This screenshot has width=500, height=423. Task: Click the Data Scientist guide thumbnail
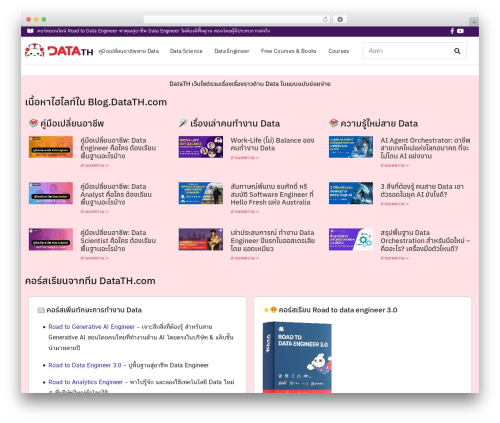51,239
